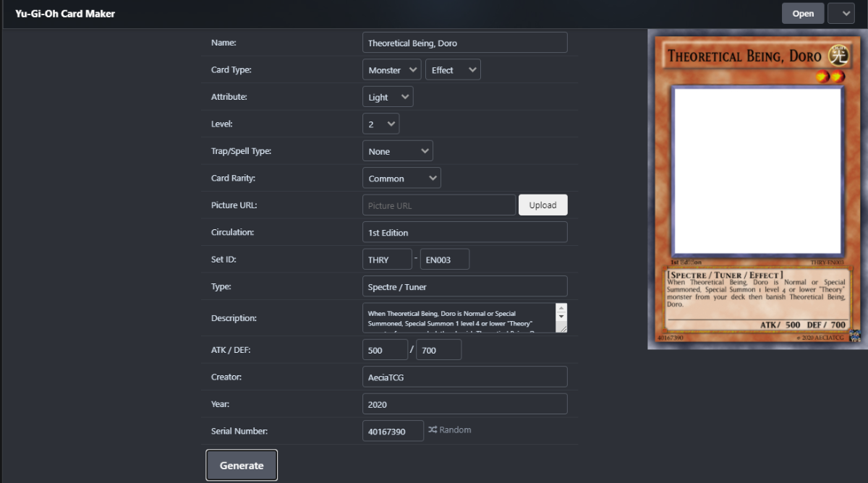The image size is (868, 483).
Task: Click the ATK / DEF: label
Action: point(231,350)
